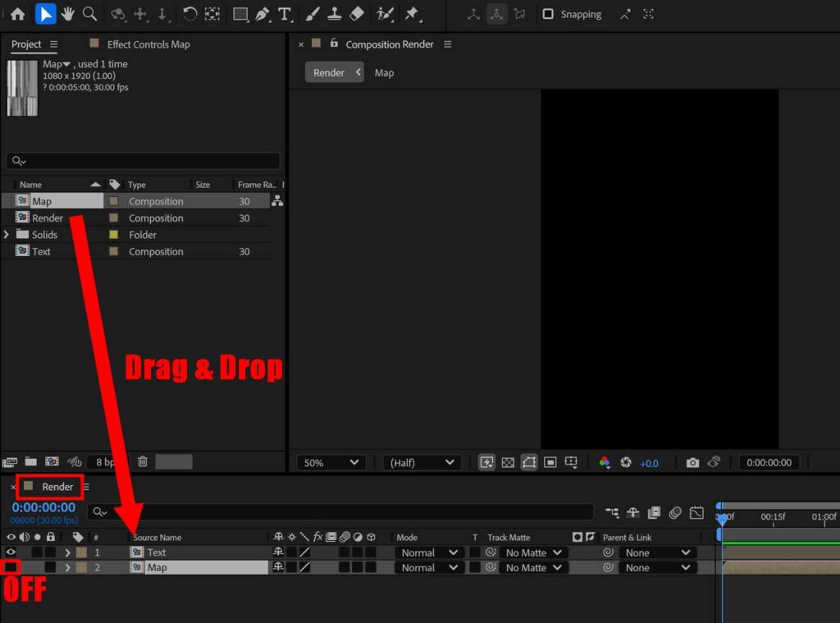Click the viewer preview time 0:00:00:00
The image size is (840, 623).
click(769, 463)
